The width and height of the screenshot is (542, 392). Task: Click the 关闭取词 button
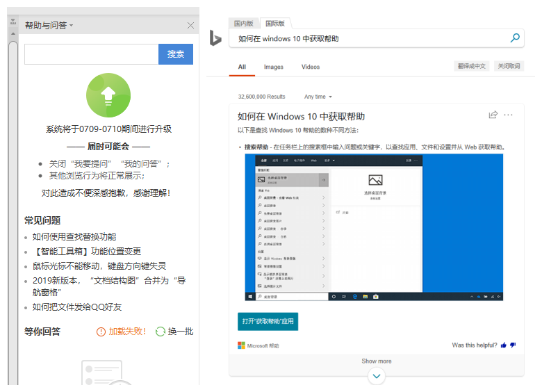509,66
